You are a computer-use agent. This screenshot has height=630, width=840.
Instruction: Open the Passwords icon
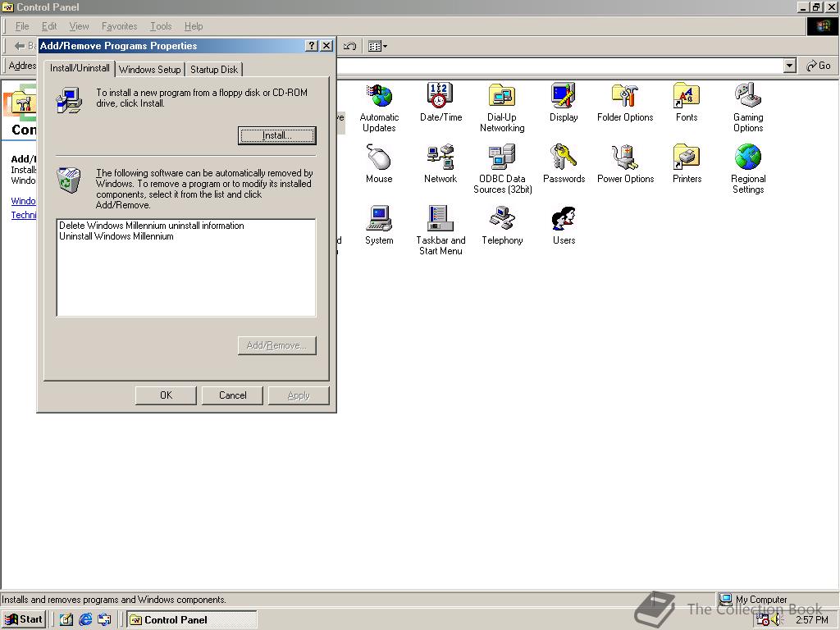(564, 164)
